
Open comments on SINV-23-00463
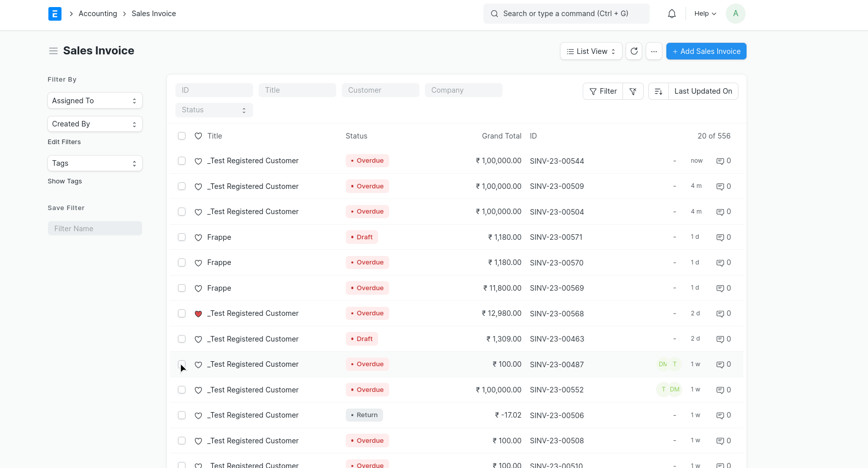click(724, 339)
